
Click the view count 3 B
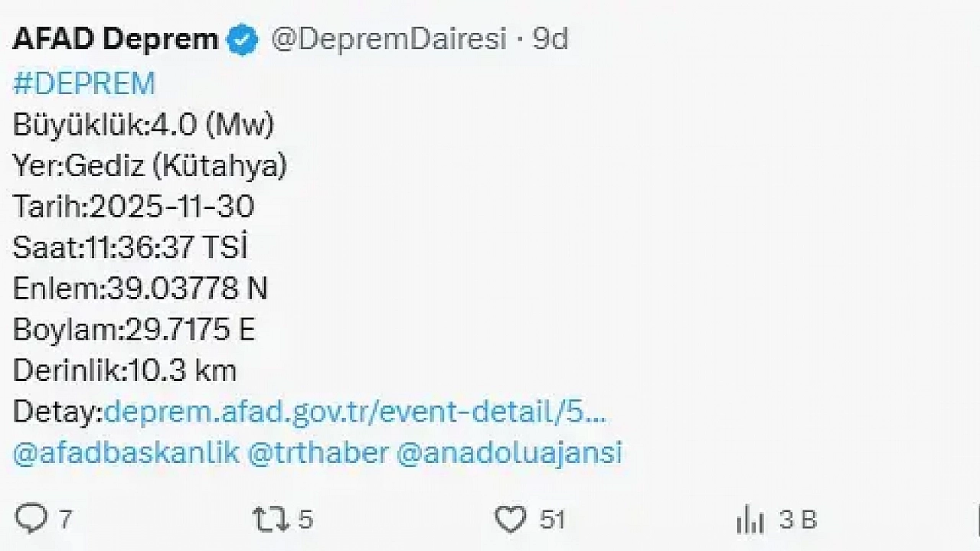(x=798, y=520)
